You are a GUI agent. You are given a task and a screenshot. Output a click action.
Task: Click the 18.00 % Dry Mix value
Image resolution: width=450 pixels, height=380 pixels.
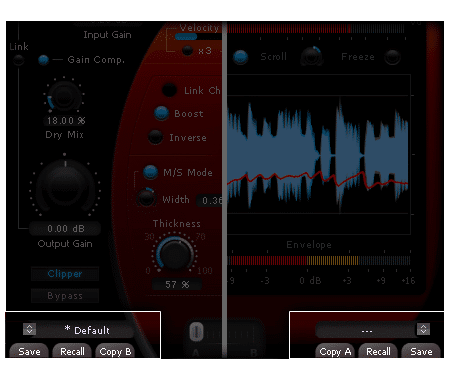[x=66, y=121]
